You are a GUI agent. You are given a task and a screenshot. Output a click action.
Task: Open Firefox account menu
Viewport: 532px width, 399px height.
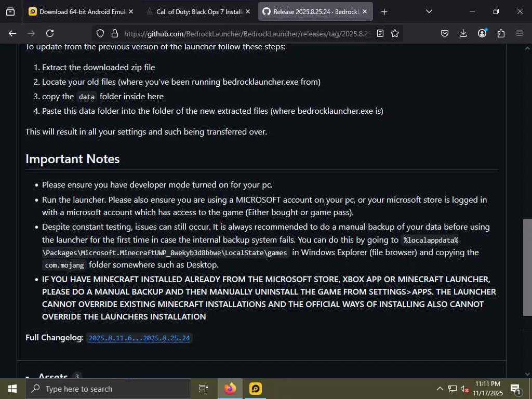pos(482,33)
